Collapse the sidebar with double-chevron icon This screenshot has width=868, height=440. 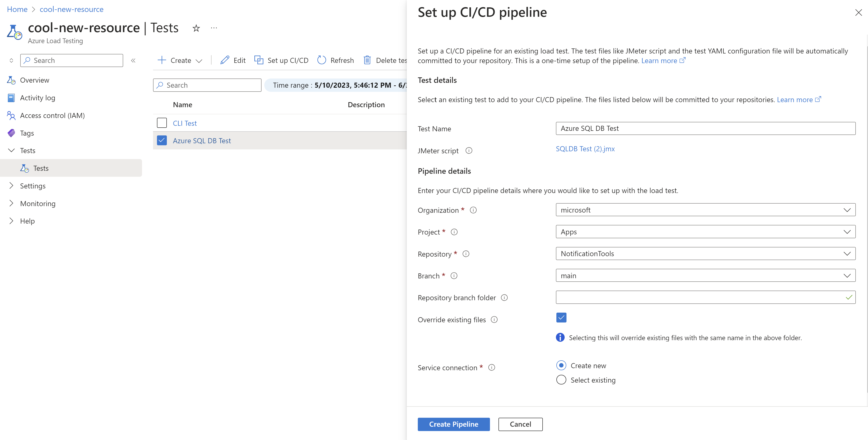click(x=133, y=61)
